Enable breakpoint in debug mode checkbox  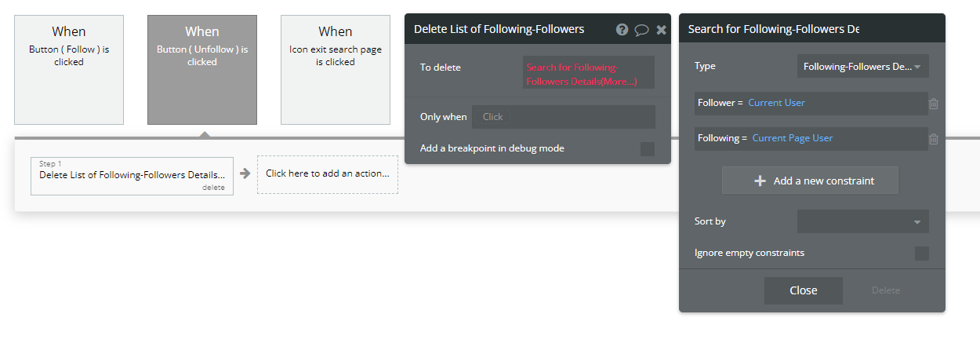[x=648, y=149]
